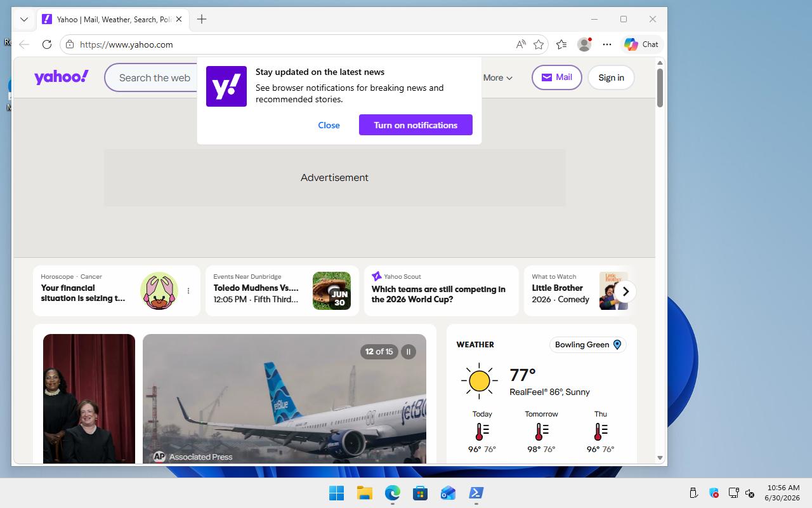Click the Cancer horoscope crab image
The height and width of the screenshot is (508, 812).
tap(159, 291)
